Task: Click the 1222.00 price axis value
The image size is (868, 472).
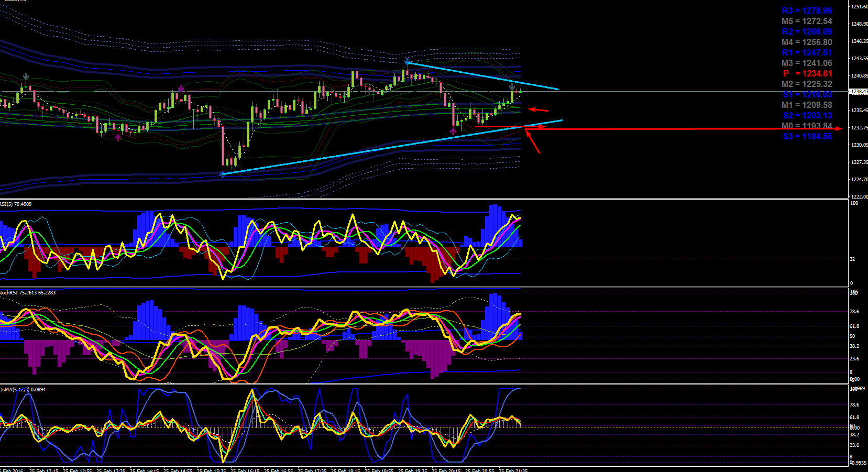Action: [860, 197]
